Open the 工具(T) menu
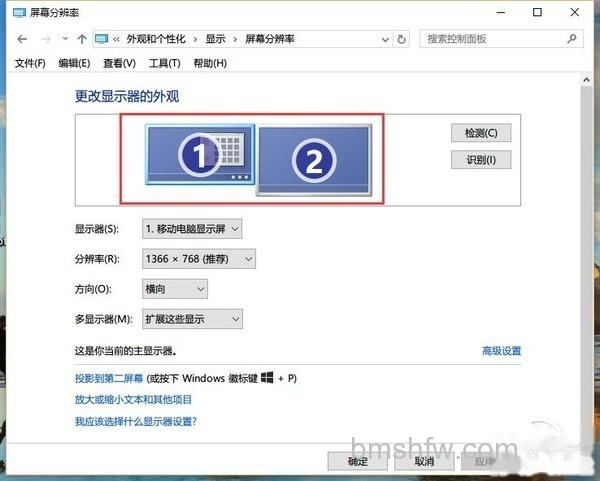The width and height of the screenshot is (600, 481). coord(165,63)
